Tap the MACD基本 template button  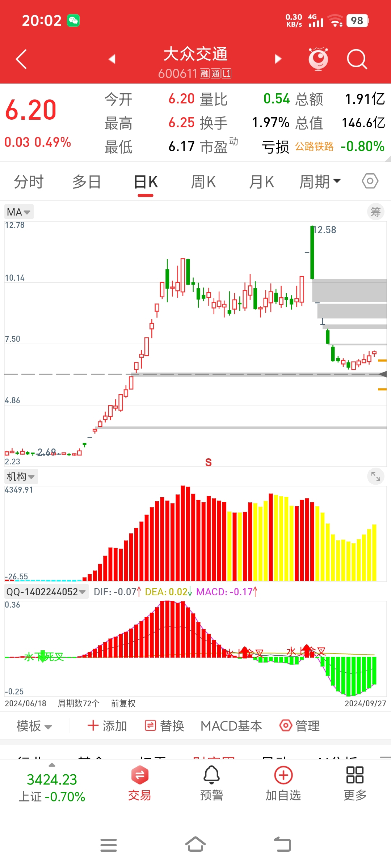click(x=231, y=726)
